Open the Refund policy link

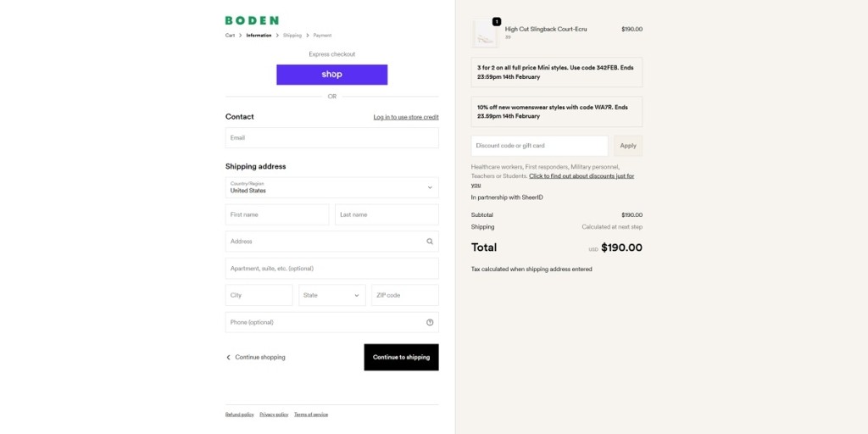(239, 415)
